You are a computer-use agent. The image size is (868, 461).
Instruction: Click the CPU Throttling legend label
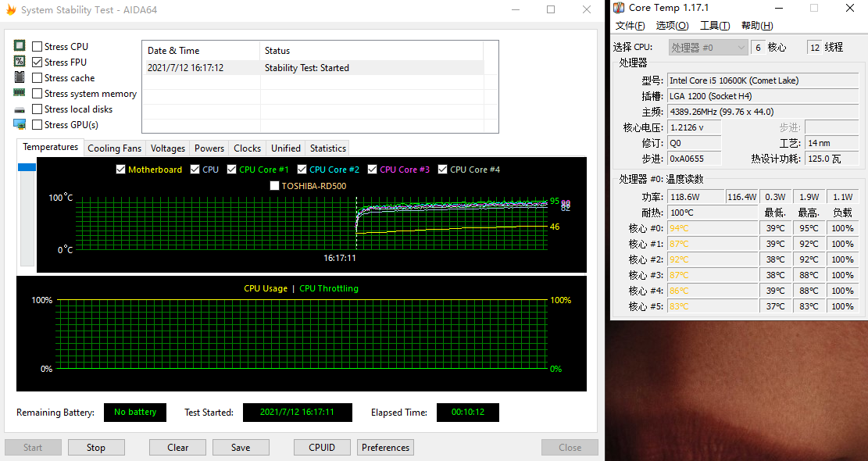[329, 288]
